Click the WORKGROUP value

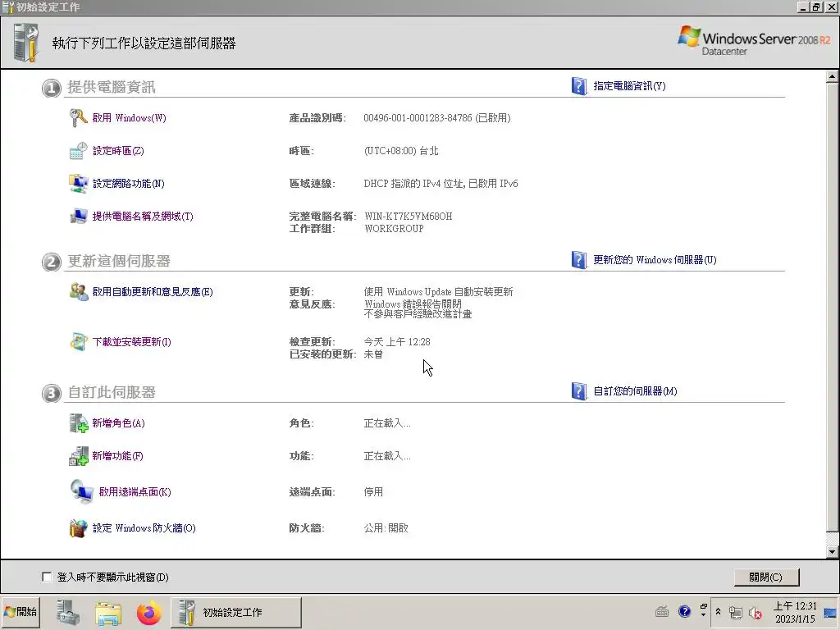[x=395, y=229]
